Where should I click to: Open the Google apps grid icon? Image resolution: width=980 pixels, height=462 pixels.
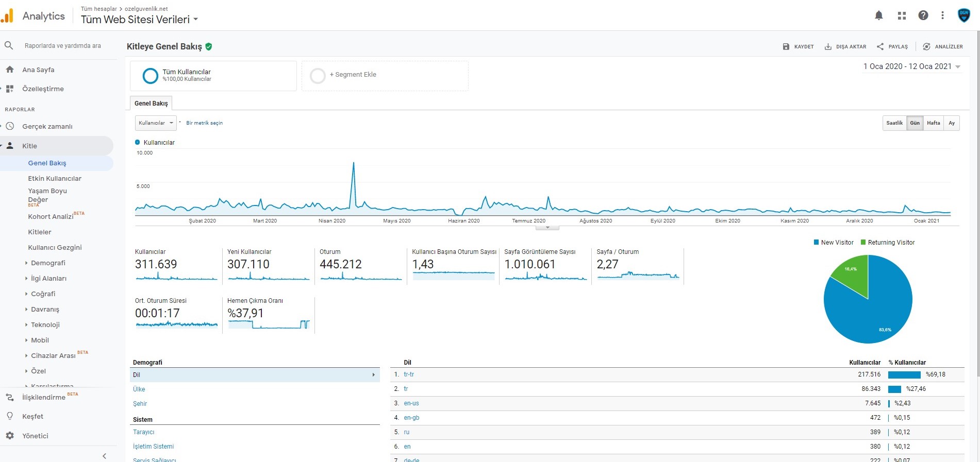(x=902, y=15)
